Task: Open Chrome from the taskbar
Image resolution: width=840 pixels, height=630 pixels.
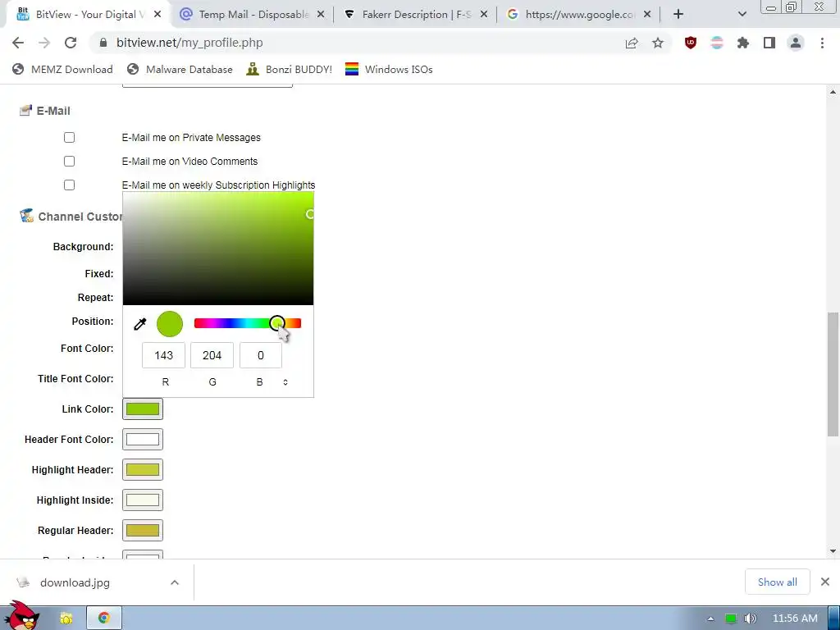Action: tap(104, 618)
